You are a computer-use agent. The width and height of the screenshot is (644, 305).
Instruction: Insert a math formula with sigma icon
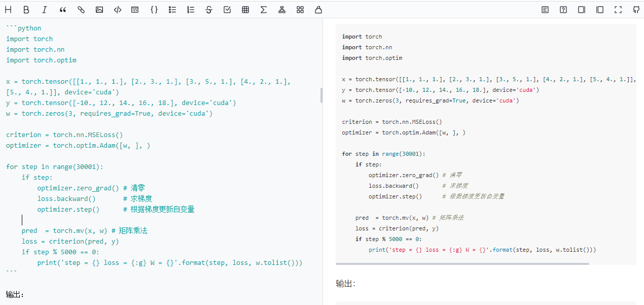[264, 10]
